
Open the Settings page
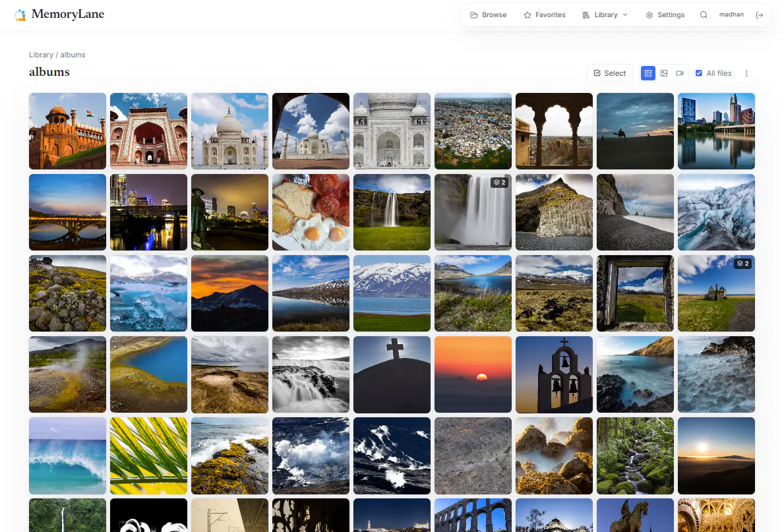[x=665, y=15]
